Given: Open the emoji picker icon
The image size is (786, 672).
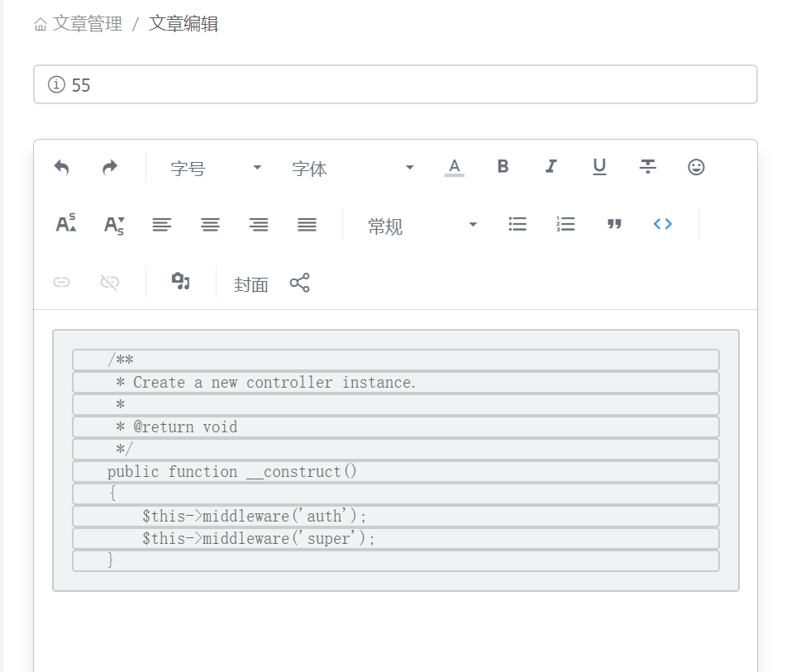Looking at the screenshot, I should pos(696,167).
